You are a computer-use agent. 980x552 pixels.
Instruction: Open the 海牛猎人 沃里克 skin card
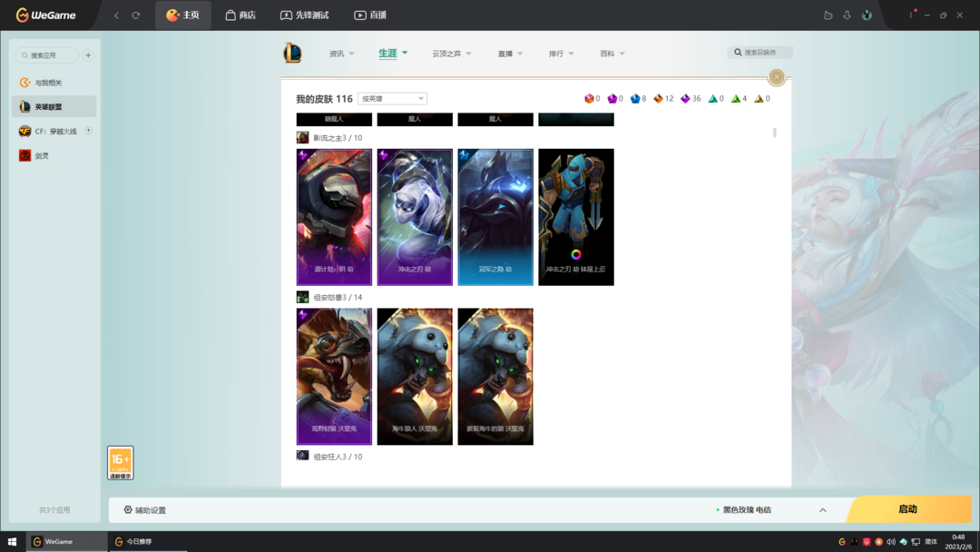(x=415, y=377)
